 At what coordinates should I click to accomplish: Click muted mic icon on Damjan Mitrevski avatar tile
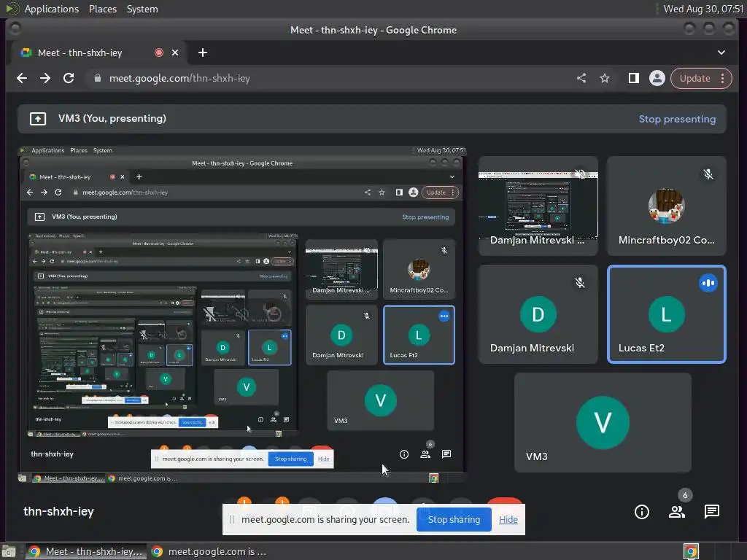(580, 283)
